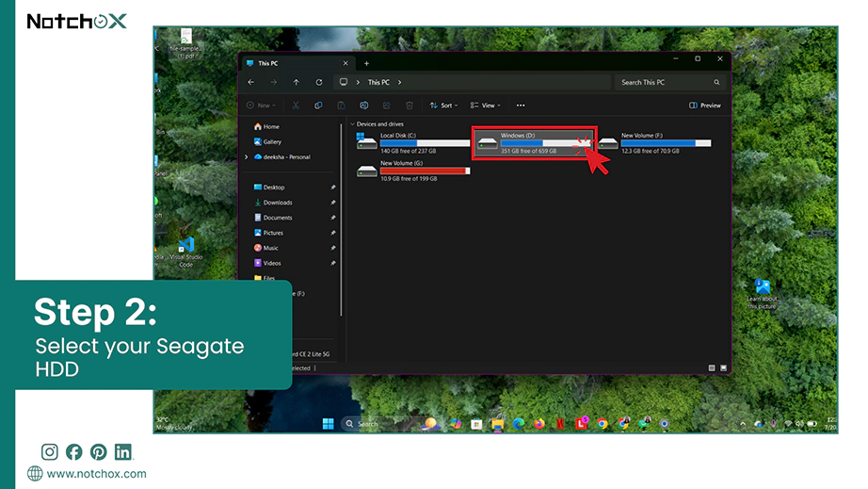This screenshot has height=489, width=868.
Task: Click the Delete trash icon in toolbar
Action: tap(410, 106)
